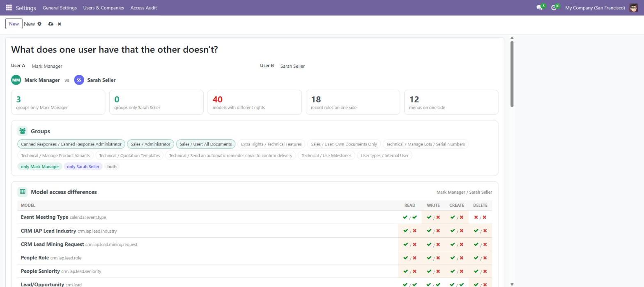Click the 3 groups only Mark Manager card
Image resolution: width=644 pixels, height=287 pixels.
coord(58,102)
